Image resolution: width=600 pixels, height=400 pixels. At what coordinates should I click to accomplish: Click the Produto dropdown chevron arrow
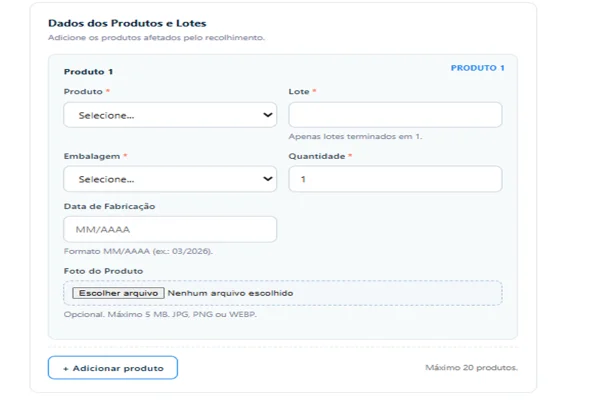click(x=268, y=115)
